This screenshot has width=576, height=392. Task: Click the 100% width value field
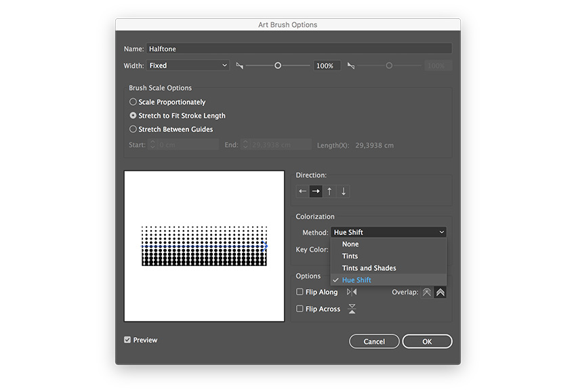[x=327, y=66]
